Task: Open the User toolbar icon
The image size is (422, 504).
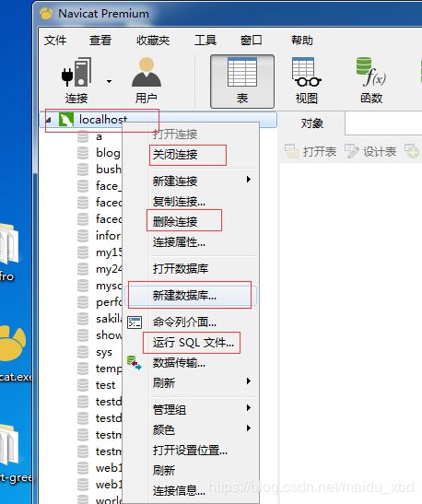Action: pos(147,80)
